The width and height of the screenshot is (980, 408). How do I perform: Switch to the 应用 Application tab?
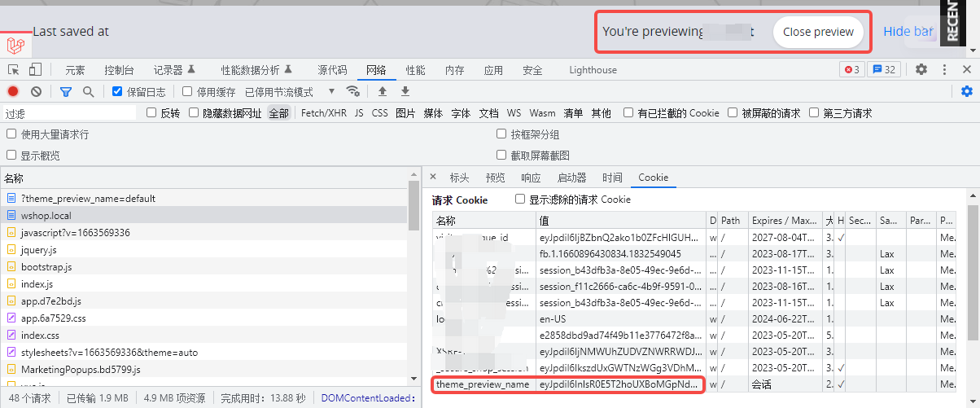click(x=493, y=70)
